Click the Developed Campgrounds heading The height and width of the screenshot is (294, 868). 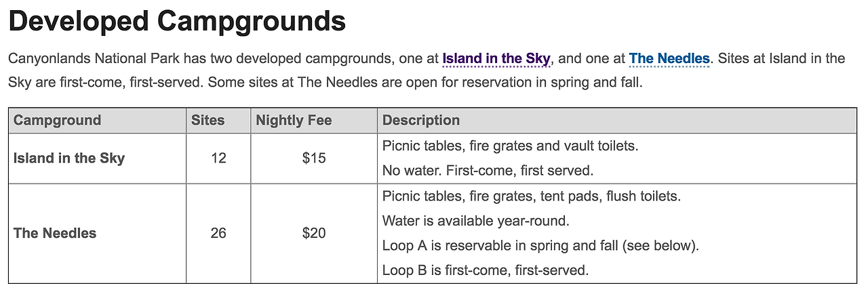click(178, 22)
